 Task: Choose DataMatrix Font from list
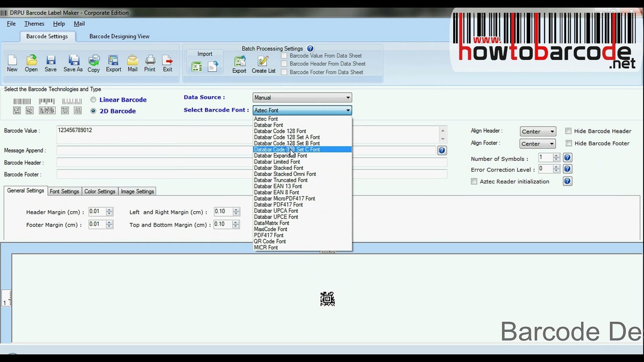302,223
